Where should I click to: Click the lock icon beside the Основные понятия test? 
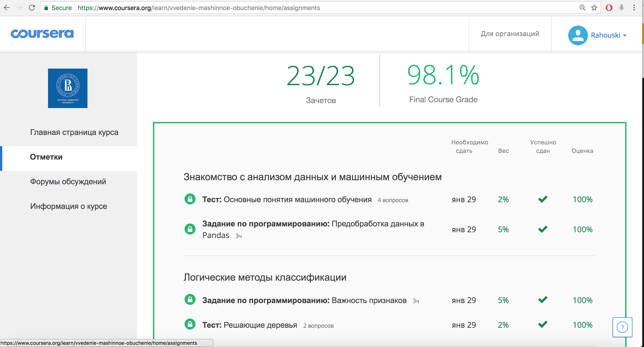[190, 199]
